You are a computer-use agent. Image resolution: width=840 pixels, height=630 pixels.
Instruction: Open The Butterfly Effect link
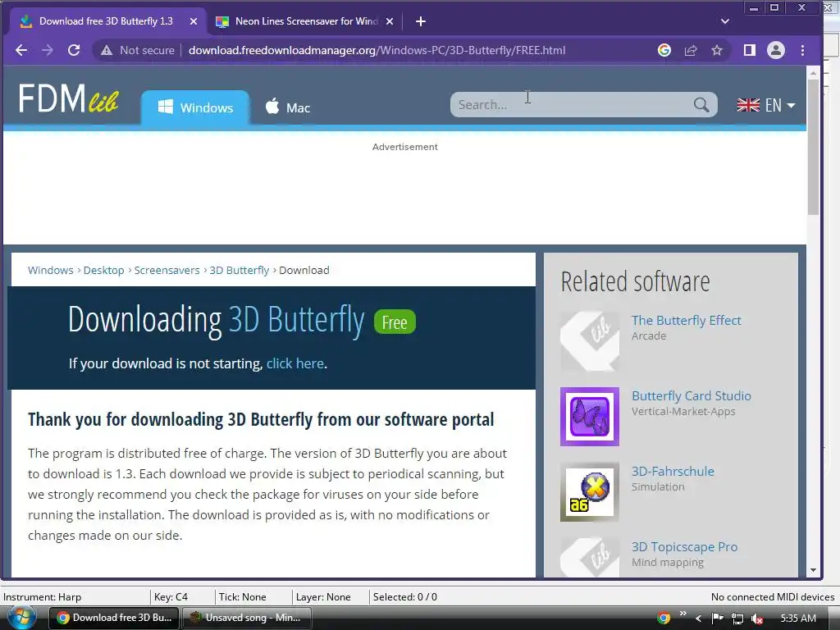687,321
